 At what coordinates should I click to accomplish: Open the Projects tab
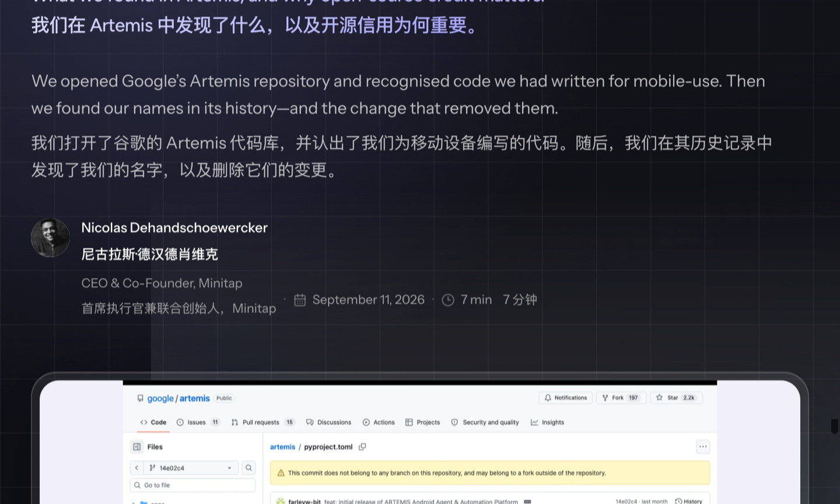coord(422,422)
